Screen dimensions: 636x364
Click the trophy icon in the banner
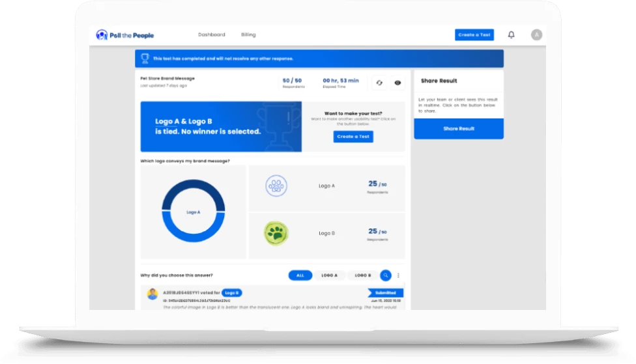click(145, 59)
